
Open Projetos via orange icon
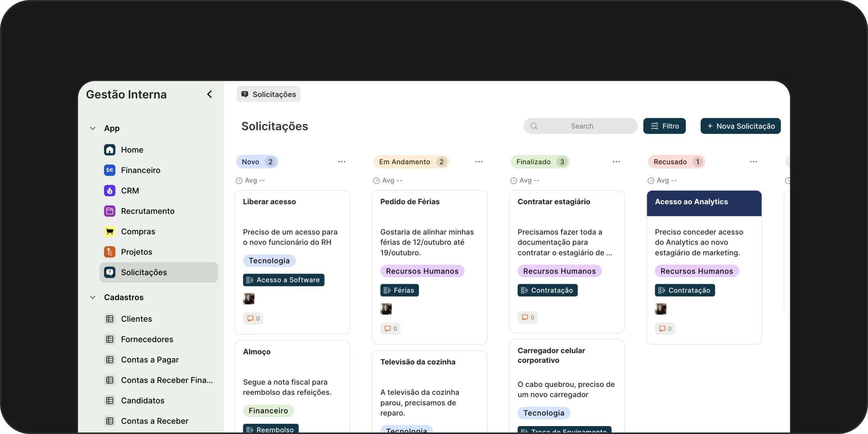110,252
